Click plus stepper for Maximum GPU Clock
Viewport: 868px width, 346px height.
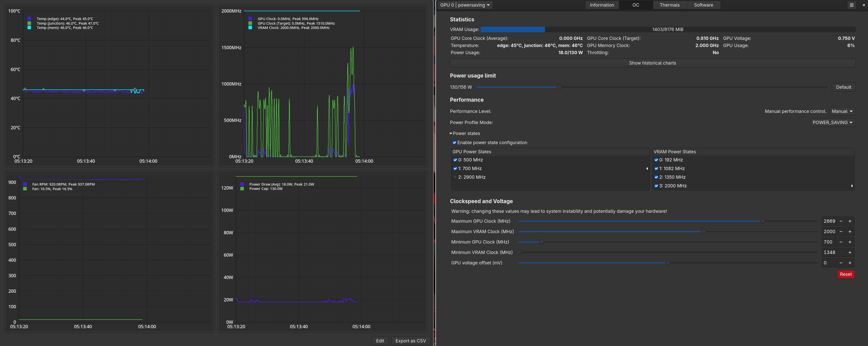(850, 221)
